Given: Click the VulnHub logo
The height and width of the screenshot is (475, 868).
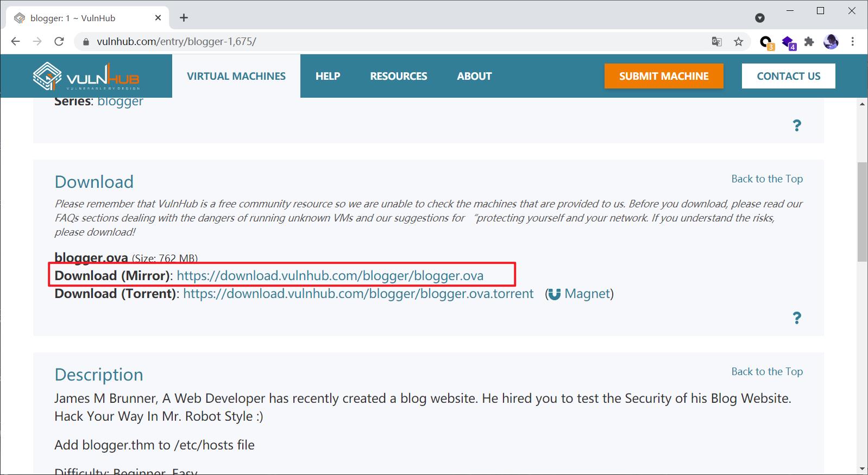Looking at the screenshot, I should 86,76.
